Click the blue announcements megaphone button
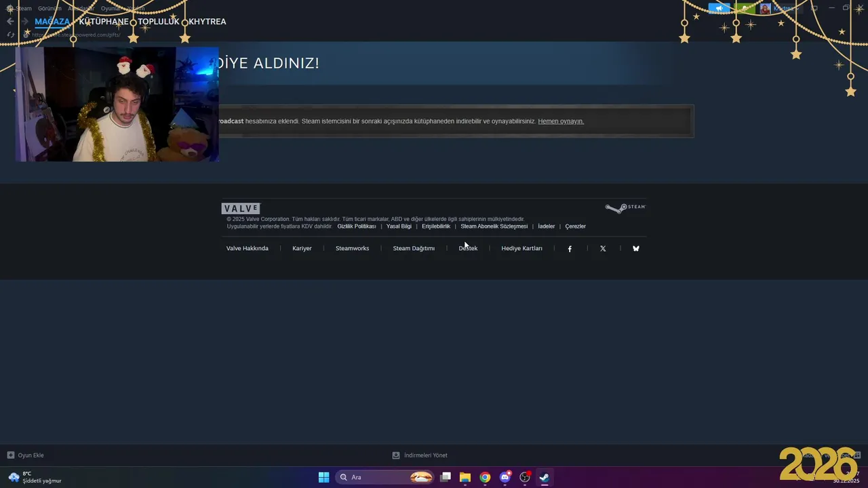The width and height of the screenshot is (868, 488). click(x=719, y=8)
